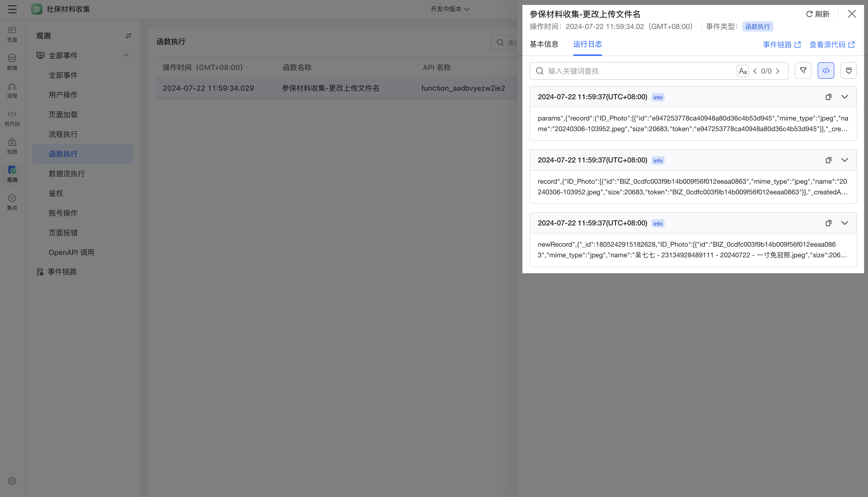The height and width of the screenshot is (497, 868).
Task: Click the scroll-to-bottom log button
Action: pyautogui.click(x=849, y=71)
